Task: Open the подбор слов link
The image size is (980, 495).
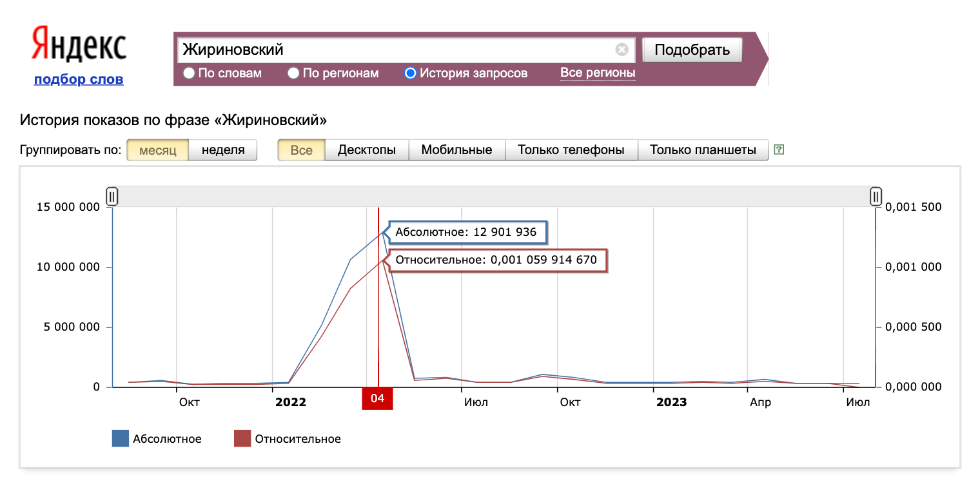Action: [x=79, y=79]
